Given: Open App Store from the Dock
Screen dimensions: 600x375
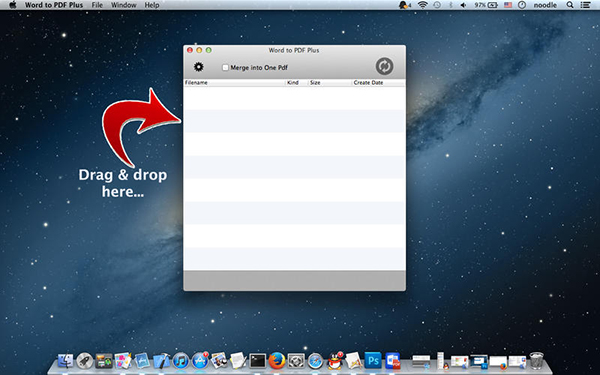Looking at the screenshot, I should (200, 360).
